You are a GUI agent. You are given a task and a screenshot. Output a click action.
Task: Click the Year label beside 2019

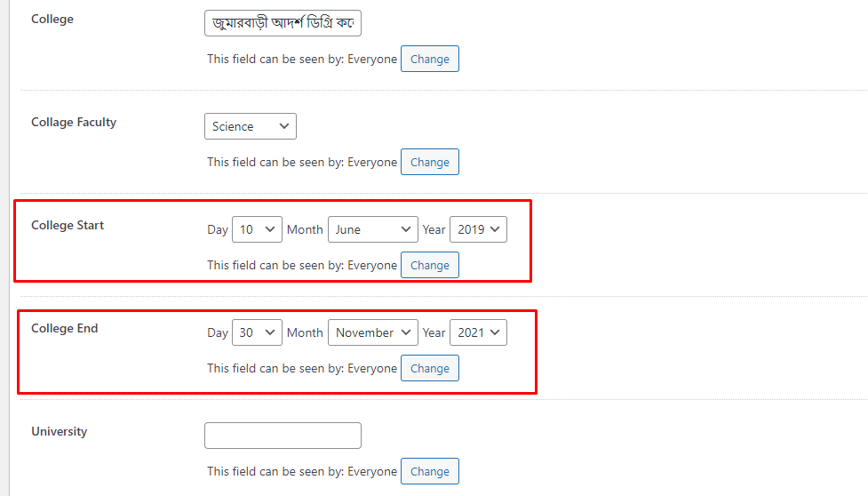point(434,229)
